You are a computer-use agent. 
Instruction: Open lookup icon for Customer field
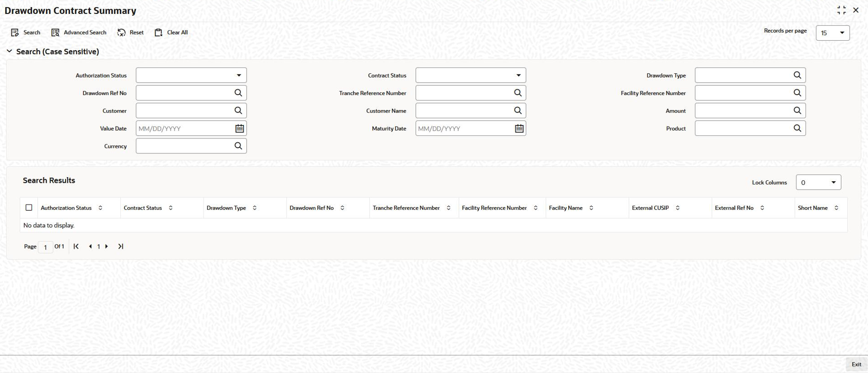pyautogui.click(x=238, y=111)
